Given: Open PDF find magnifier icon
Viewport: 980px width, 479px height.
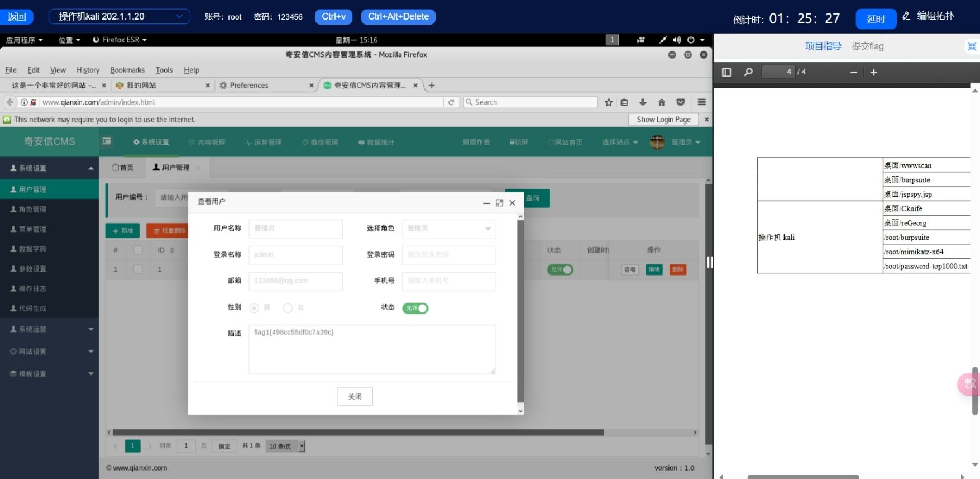Looking at the screenshot, I should (748, 72).
